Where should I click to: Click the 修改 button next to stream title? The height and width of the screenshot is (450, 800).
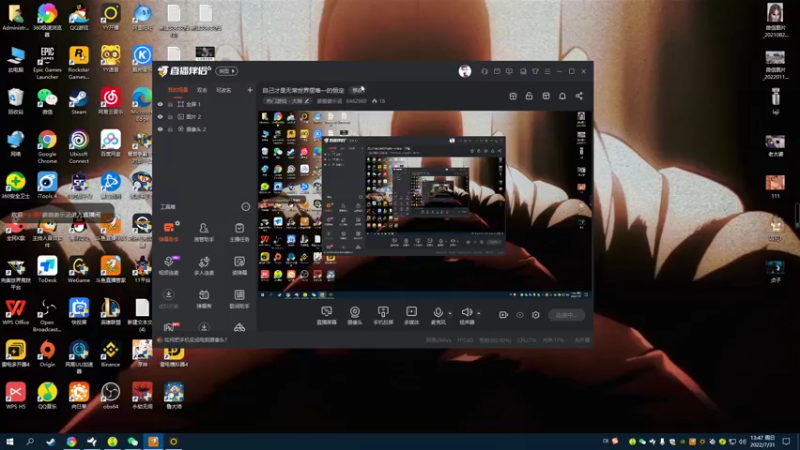point(358,90)
